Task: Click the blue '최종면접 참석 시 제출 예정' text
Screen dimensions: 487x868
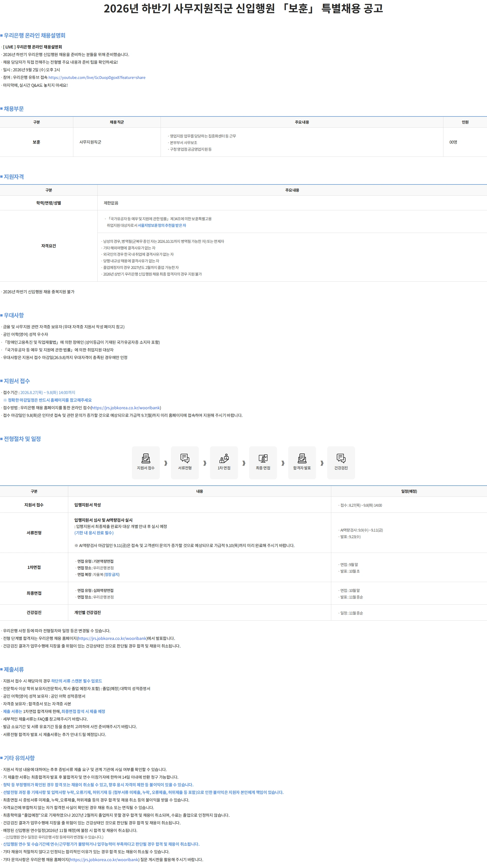Action: coord(83,711)
